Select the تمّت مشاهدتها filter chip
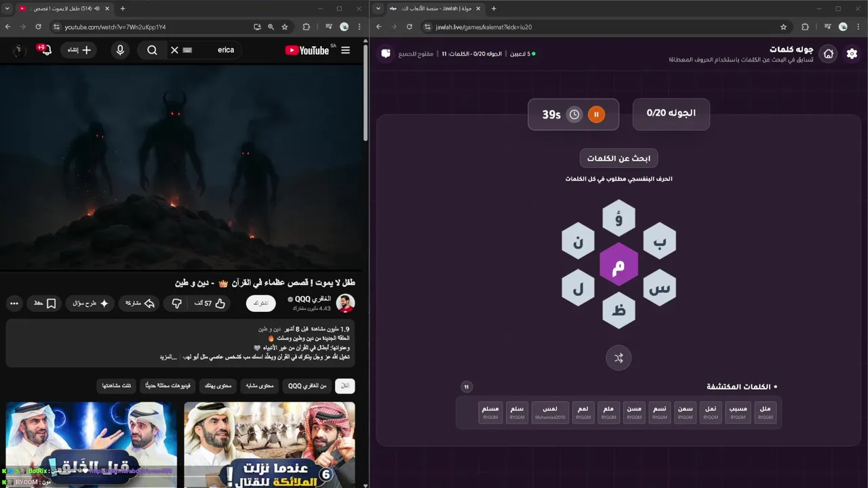 coord(117,386)
